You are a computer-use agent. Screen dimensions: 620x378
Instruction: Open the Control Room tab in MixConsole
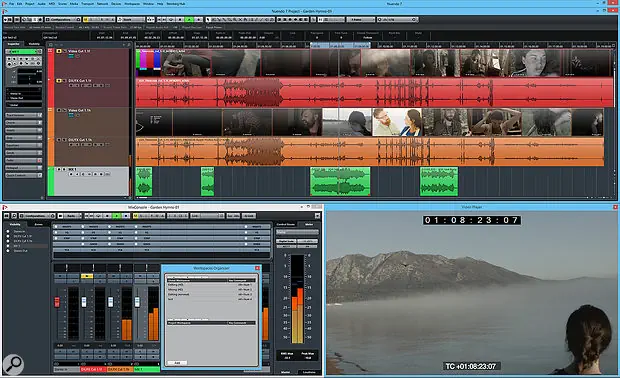286,224
